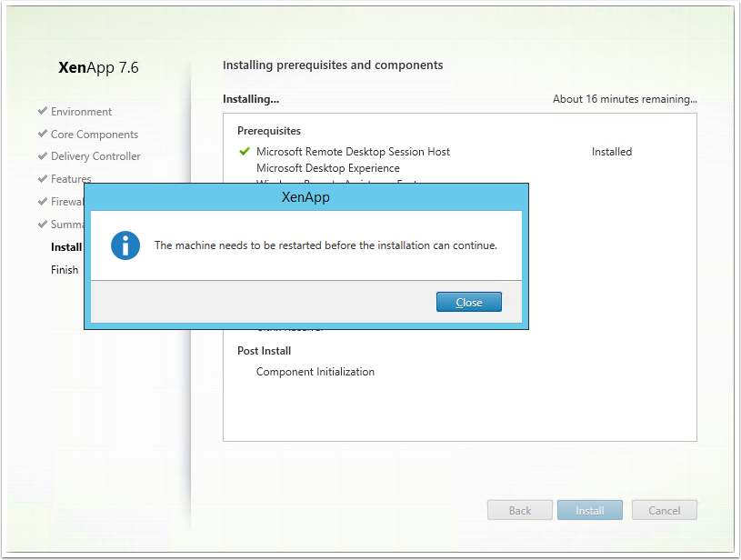This screenshot has width=741, height=560.
Task: Select the Install step in sidebar
Action: (66, 247)
